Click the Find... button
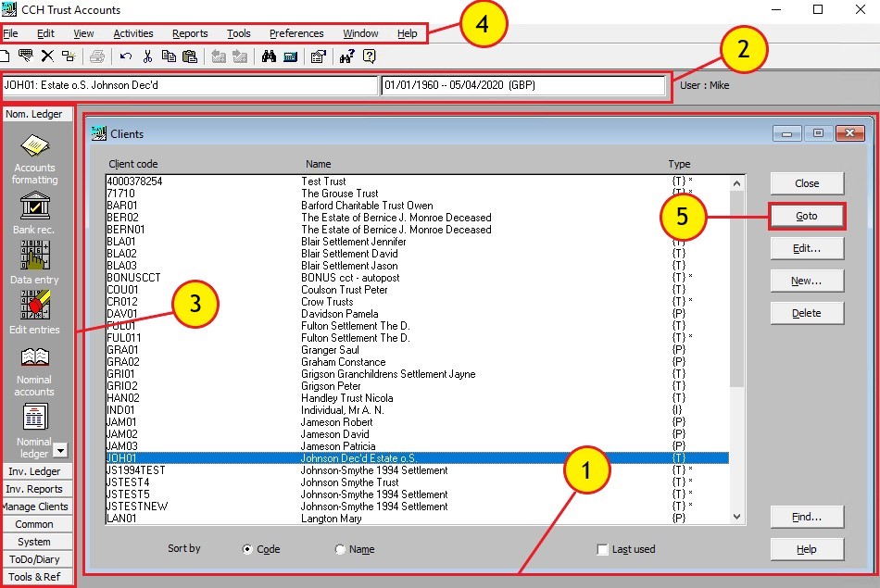This screenshot has height=588, width=880. 807,518
